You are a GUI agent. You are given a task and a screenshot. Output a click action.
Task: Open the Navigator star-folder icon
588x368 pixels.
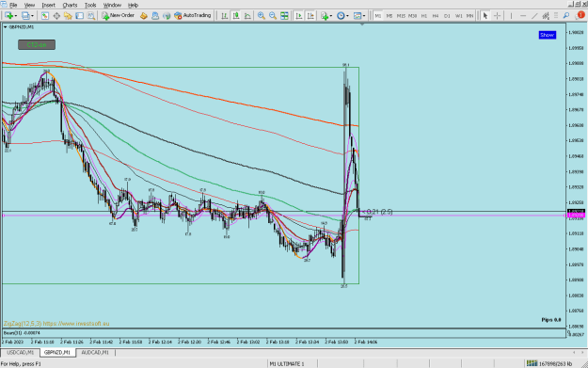tap(68, 15)
